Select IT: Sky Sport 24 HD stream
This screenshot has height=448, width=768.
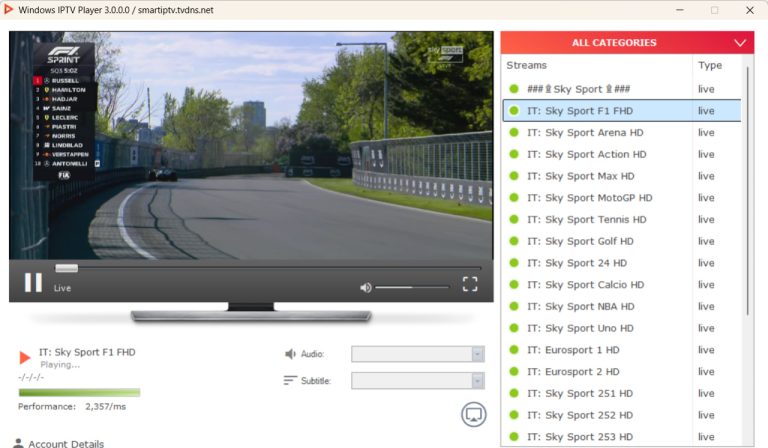click(x=622, y=263)
